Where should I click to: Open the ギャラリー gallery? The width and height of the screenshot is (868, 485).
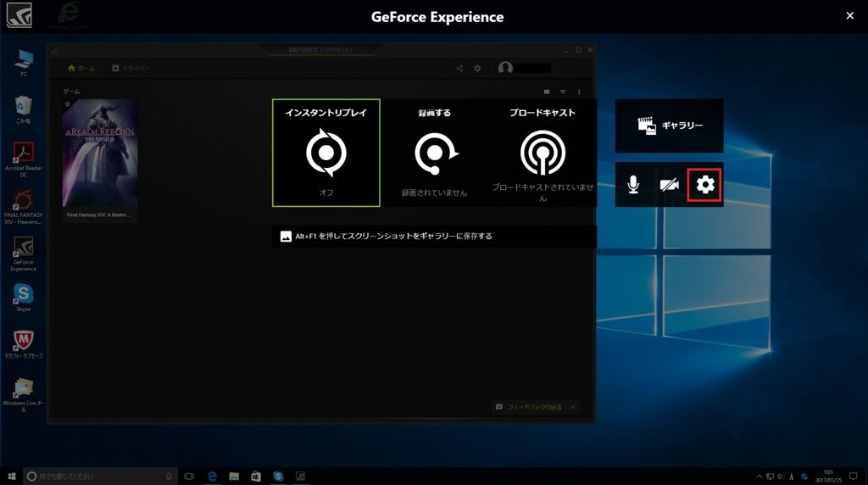(x=670, y=125)
